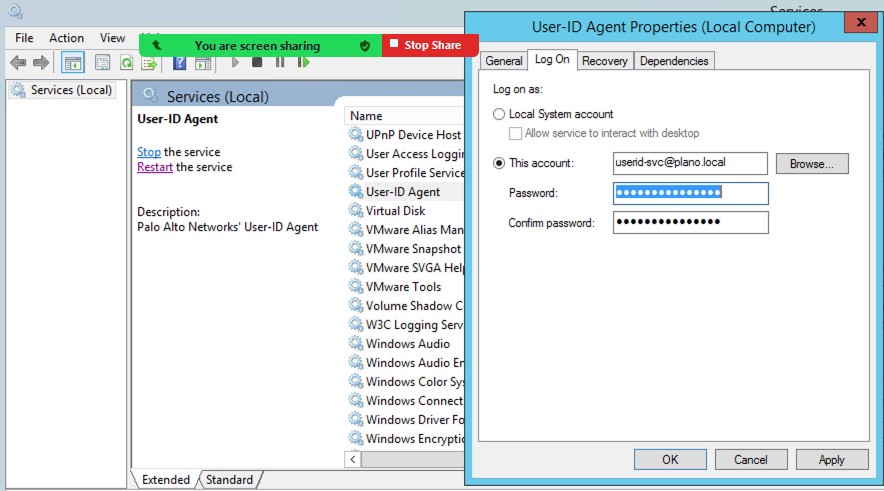The image size is (884, 491).
Task: Open the Action menu
Action: click(x=67, y=38)
